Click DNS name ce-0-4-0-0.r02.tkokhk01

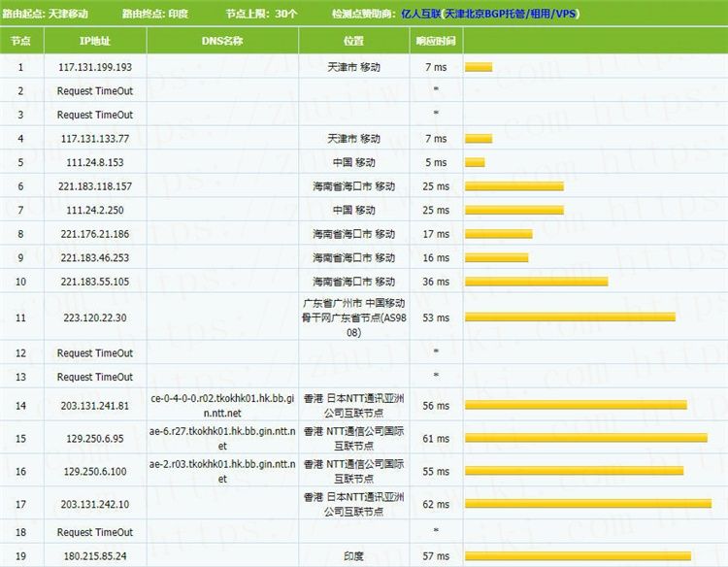pyautogui.click(x=222, y=406)
